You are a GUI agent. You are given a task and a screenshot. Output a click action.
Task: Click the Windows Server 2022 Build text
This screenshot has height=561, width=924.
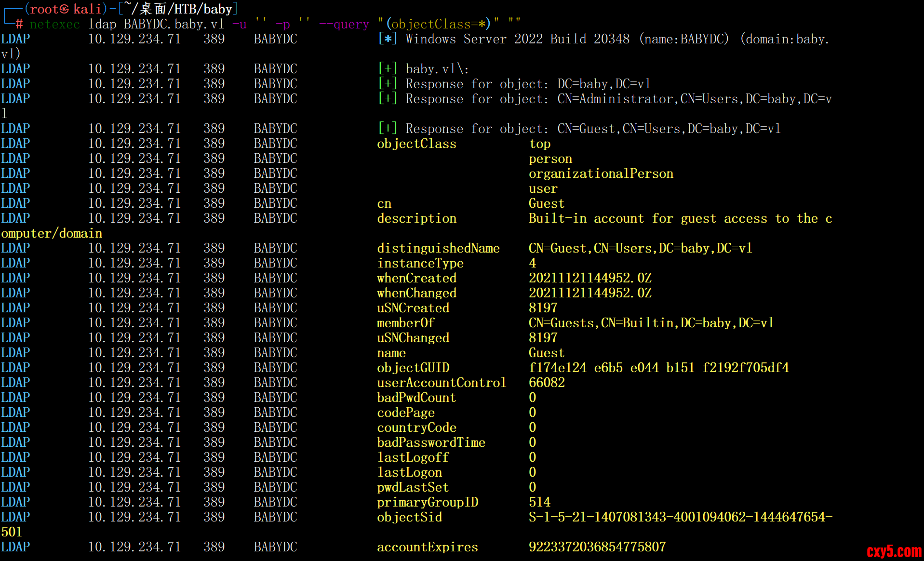517,39
